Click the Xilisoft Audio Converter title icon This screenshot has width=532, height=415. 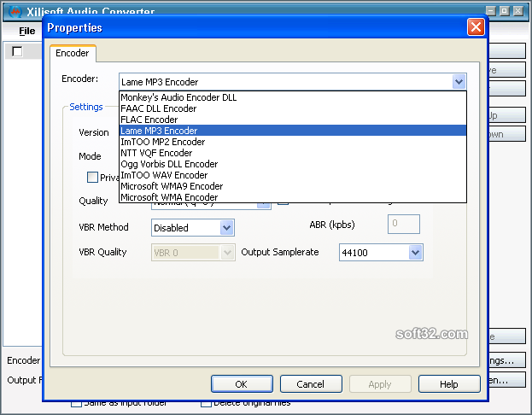15,12
